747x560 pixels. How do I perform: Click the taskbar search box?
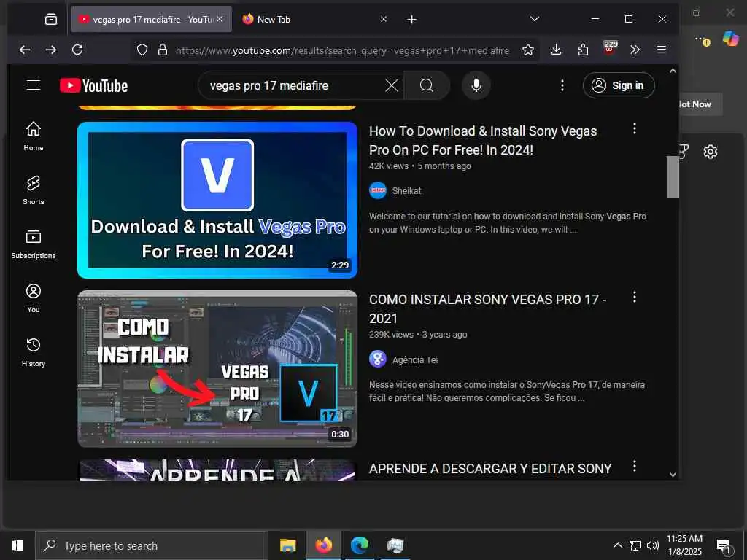point(152,545)
